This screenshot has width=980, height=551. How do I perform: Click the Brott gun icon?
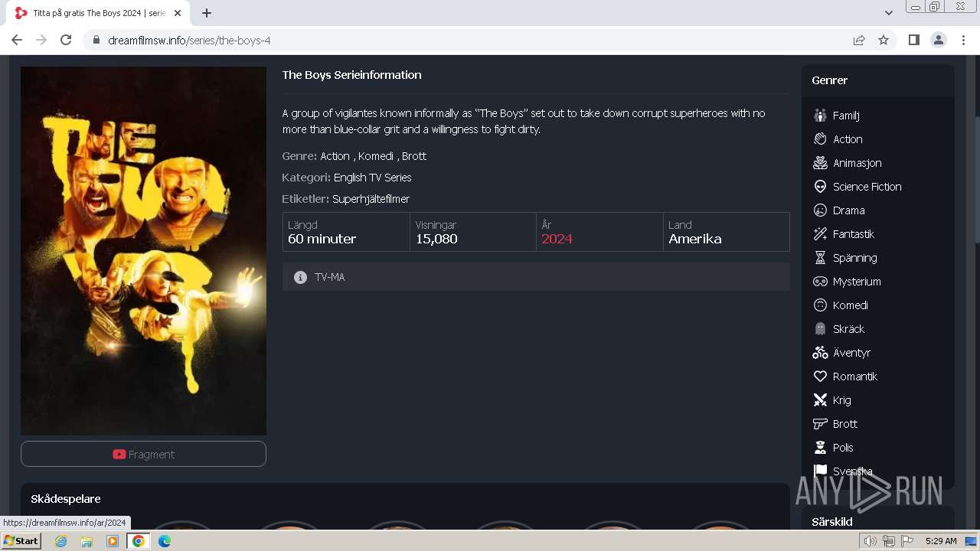coord(820,424)
